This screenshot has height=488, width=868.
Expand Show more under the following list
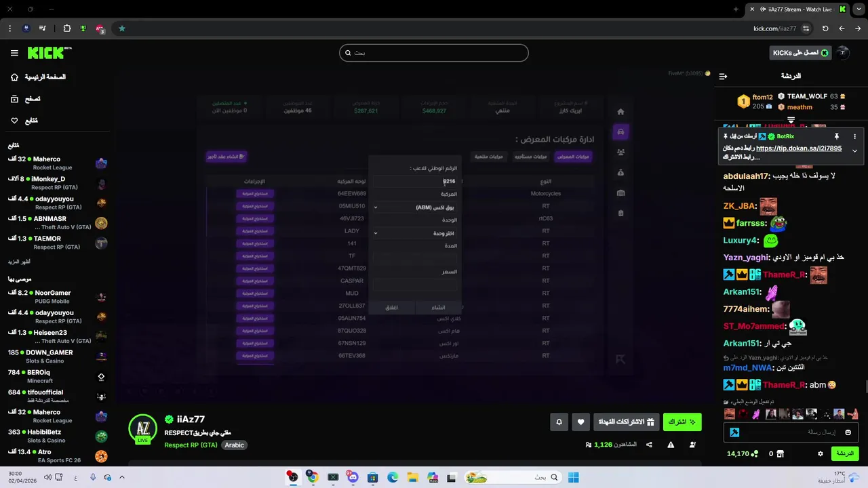(19, 262)
